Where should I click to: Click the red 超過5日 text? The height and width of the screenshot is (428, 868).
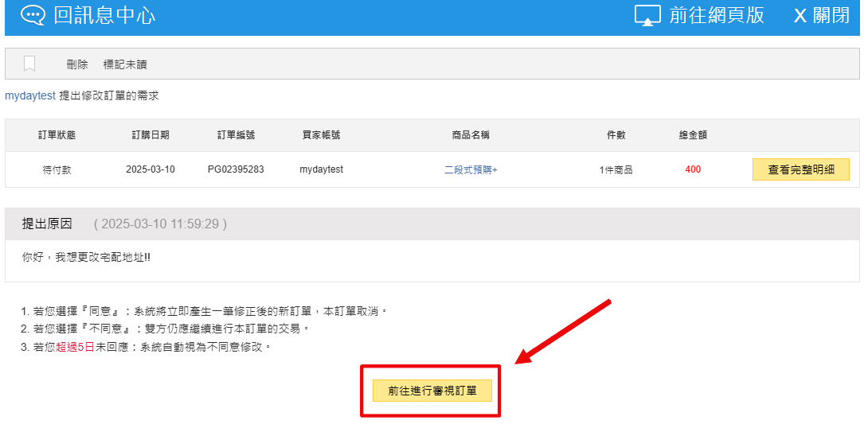[x=75, y=348]
